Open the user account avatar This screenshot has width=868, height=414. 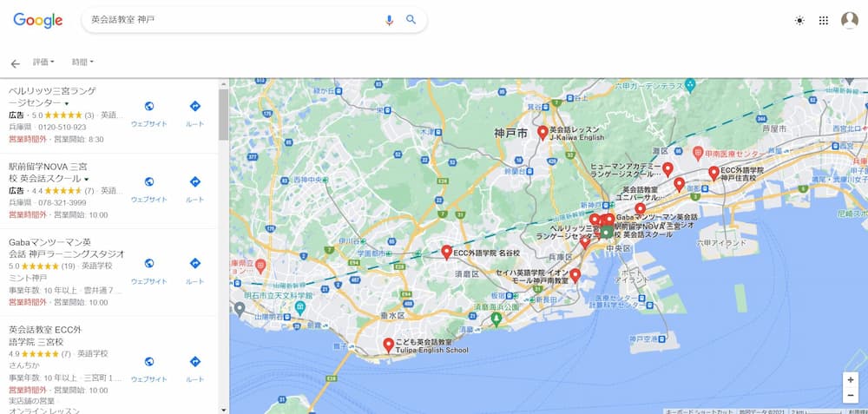pos(849,21)
